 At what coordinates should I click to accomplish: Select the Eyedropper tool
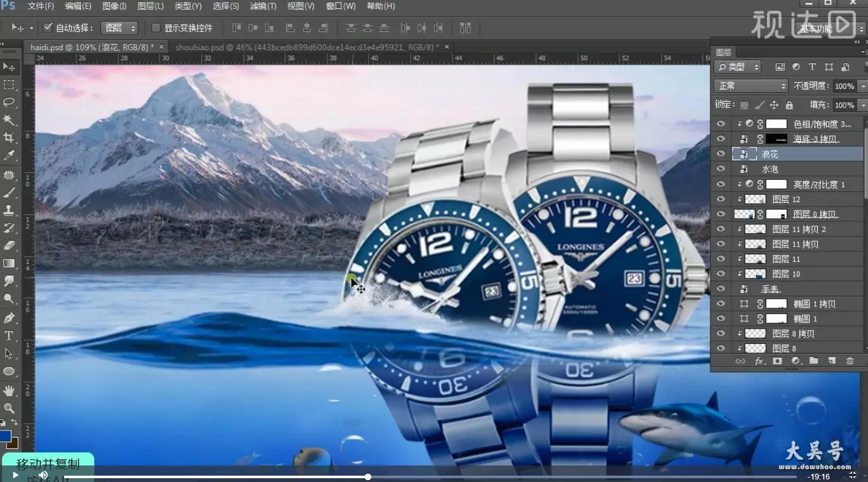[9, 156]
